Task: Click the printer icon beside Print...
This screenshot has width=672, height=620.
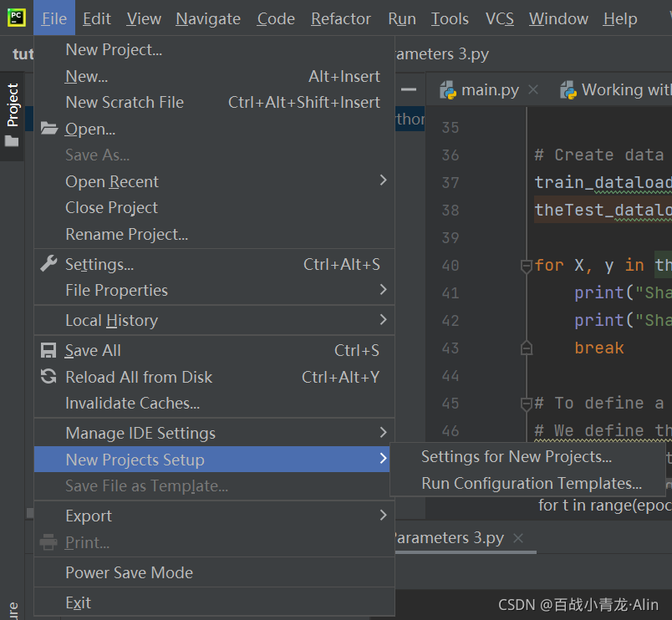Action: [48, 542]
